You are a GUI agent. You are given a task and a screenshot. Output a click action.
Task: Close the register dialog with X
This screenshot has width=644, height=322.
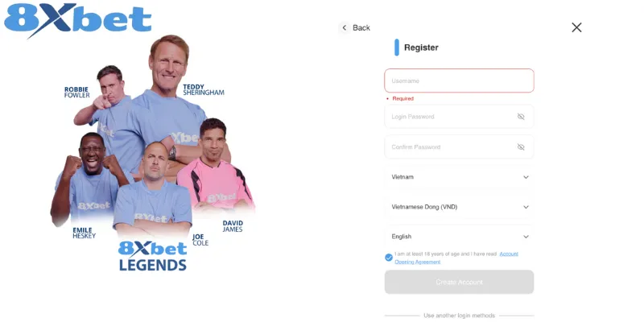(x=576, y=27)
